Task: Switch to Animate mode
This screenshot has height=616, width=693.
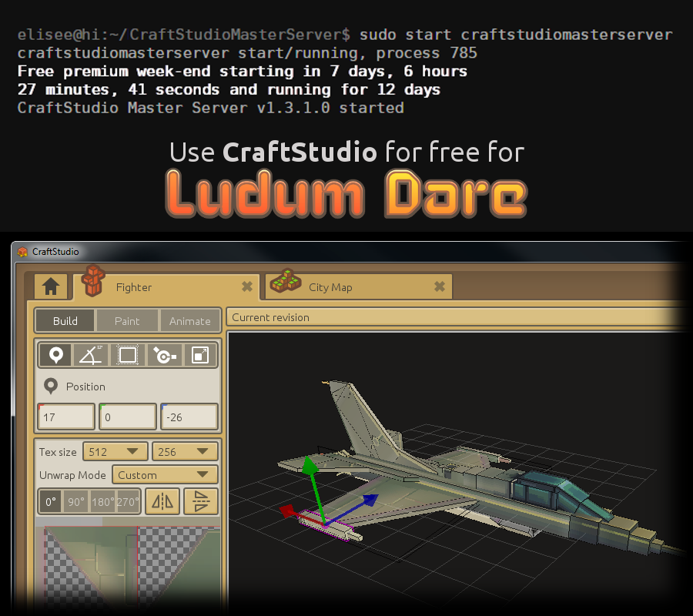Action: click(190, 321)
